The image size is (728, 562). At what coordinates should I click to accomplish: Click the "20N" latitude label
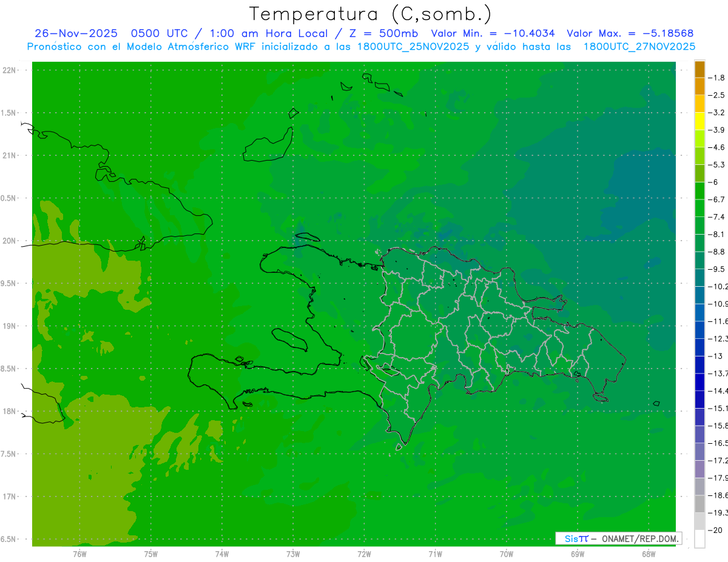coord(10,241)
